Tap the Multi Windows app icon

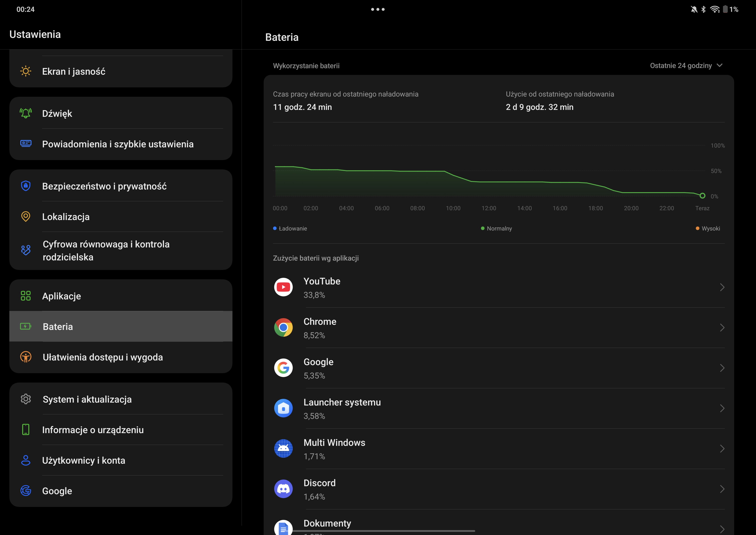283,448
